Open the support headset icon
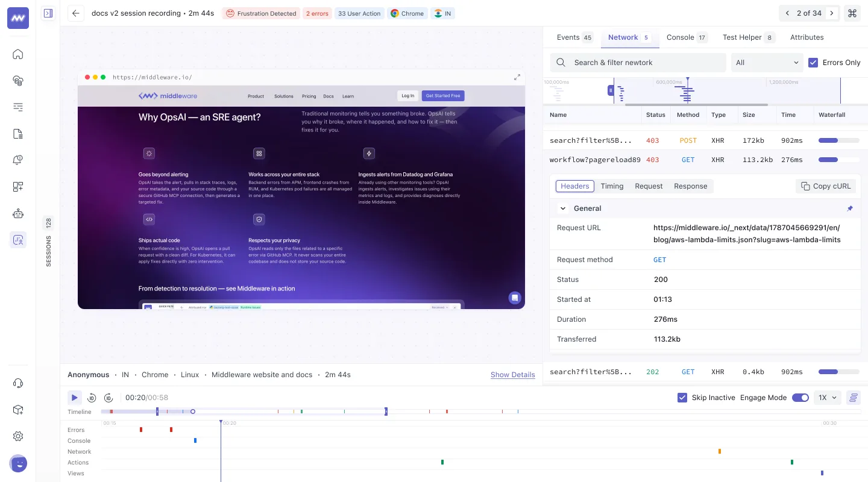 coord(18,383)
